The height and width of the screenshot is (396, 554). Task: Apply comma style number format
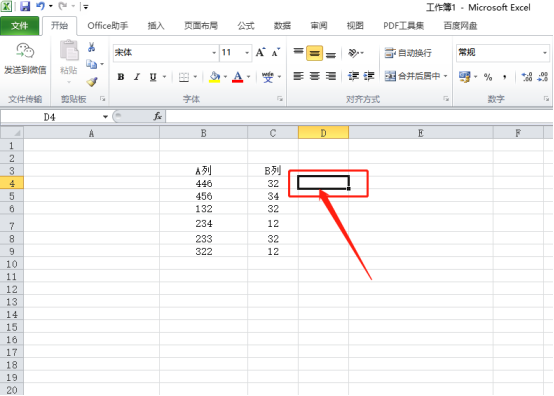point(505,77)
